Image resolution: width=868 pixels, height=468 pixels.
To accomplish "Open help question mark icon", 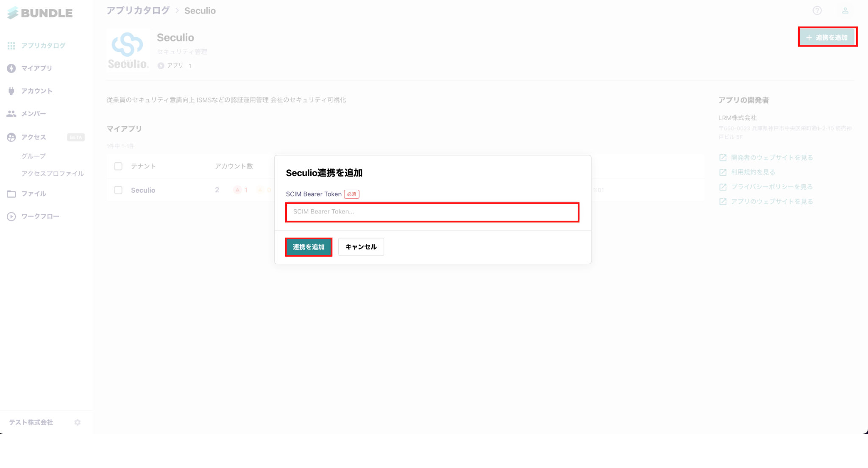I will 817,11.
